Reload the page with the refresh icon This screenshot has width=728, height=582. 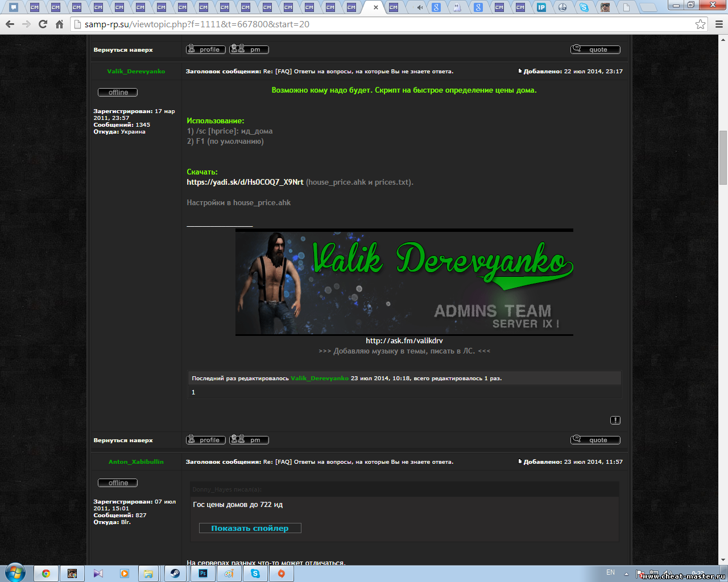tap(43, 24)
